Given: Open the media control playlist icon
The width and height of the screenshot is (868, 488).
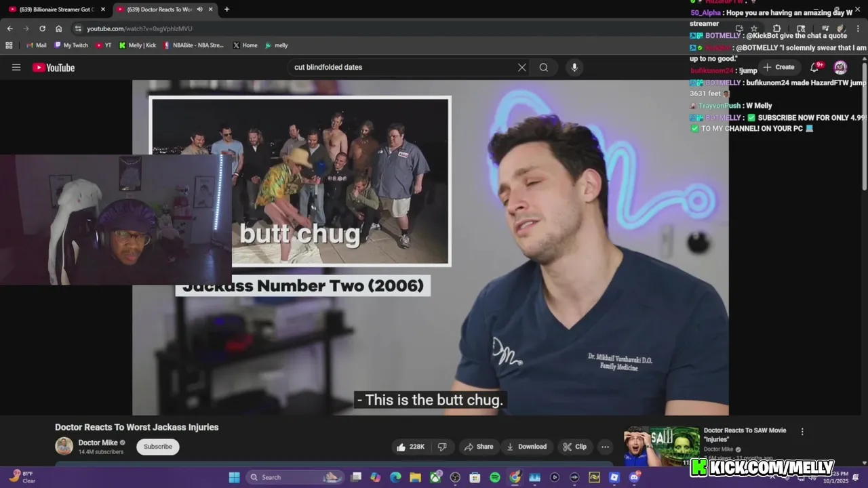Looking at the screenshot, I should click(x=825, y=28).
